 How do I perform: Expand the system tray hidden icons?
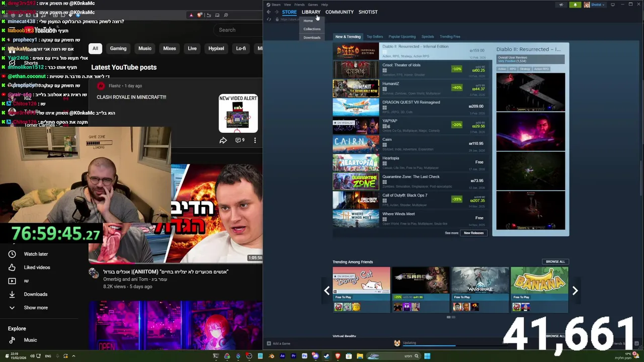pos(73,356)
